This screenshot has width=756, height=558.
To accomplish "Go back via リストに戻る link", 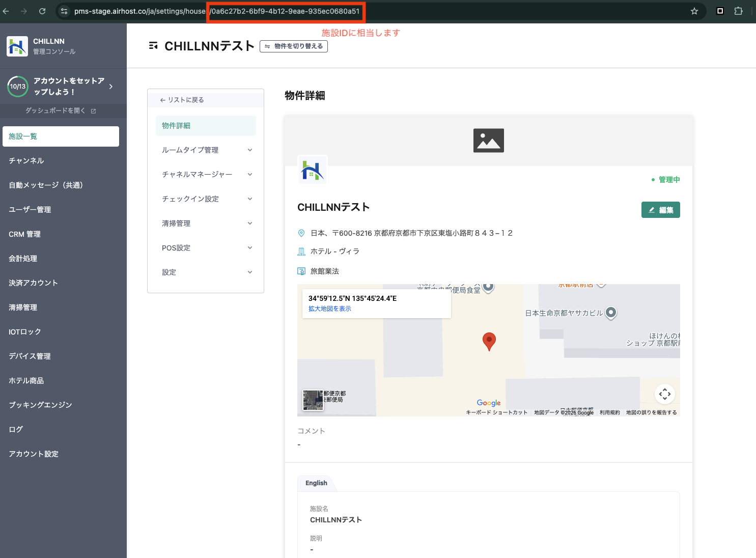I will pos(182,100).
